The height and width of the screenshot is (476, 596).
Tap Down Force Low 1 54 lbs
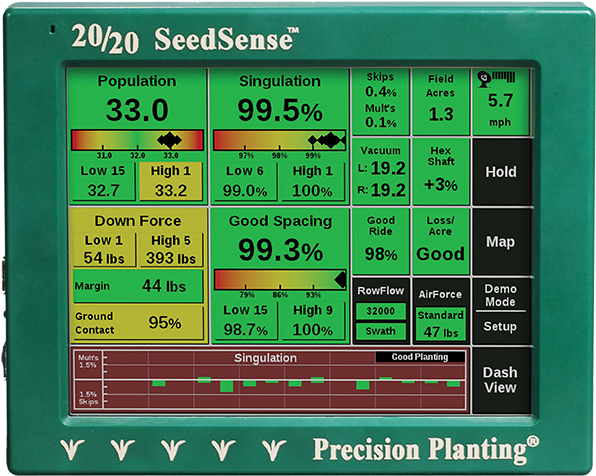[x=104, y=249]
